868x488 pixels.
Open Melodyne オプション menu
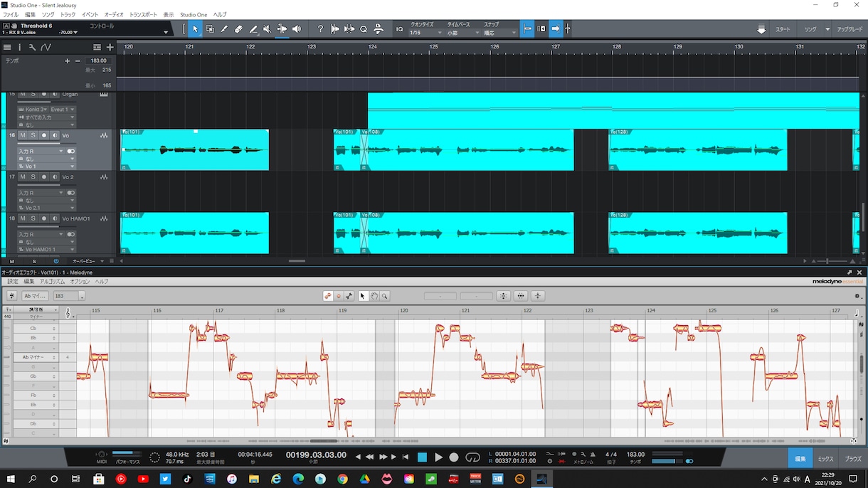tap(80, 282)
